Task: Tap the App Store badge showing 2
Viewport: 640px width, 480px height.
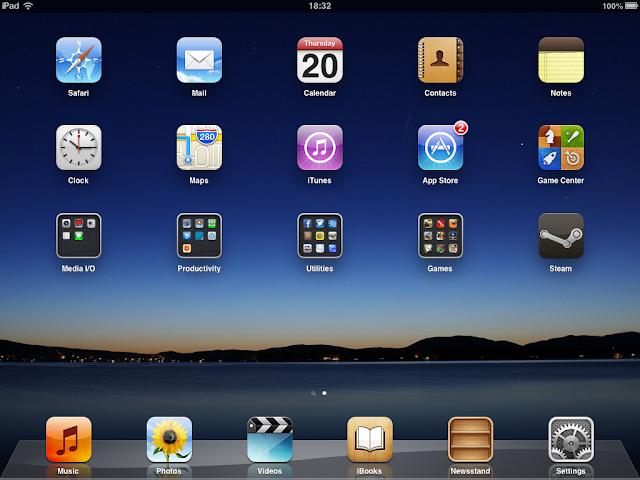Action: point(461,128)
